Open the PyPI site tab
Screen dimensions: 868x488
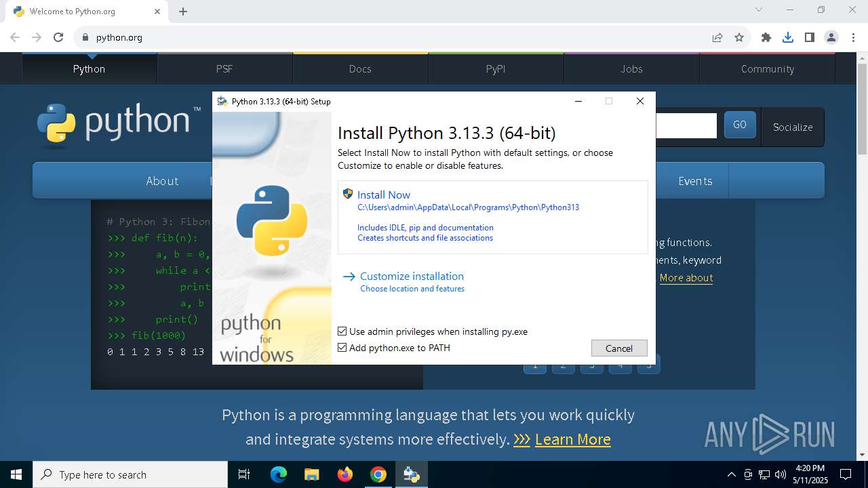click(x=496, y=68)
